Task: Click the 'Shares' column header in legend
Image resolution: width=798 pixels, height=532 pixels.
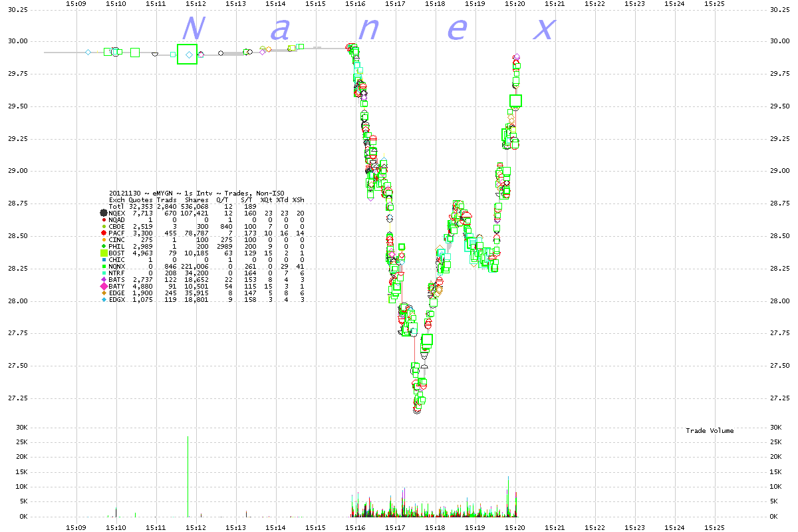Action: pos(198,199)
